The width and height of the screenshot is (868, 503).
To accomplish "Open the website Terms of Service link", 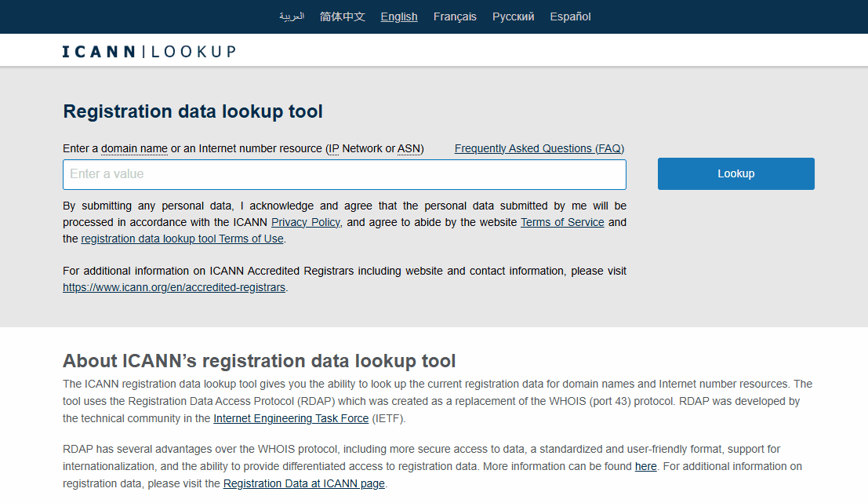I will [562, 222].
